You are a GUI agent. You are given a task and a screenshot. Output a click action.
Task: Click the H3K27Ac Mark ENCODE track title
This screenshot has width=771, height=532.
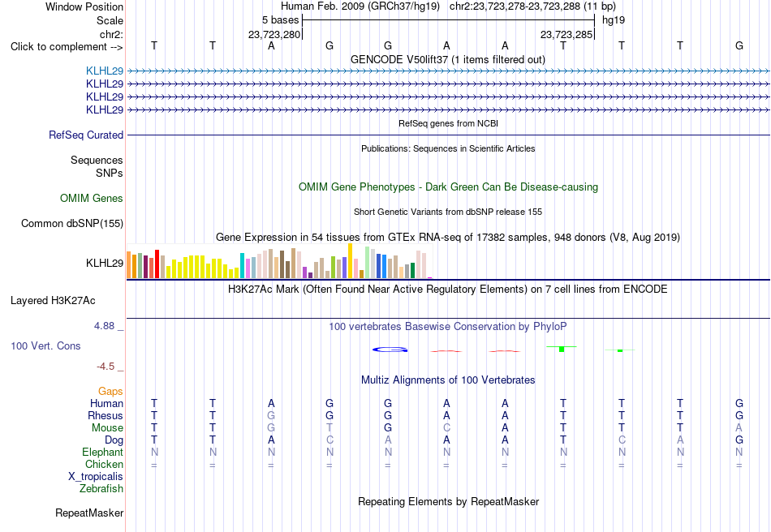click(x=447, y=290)
